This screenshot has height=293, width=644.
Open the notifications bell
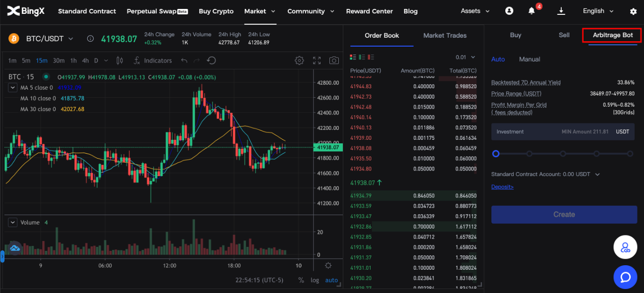pyautogui.click(x=532, y=11)
